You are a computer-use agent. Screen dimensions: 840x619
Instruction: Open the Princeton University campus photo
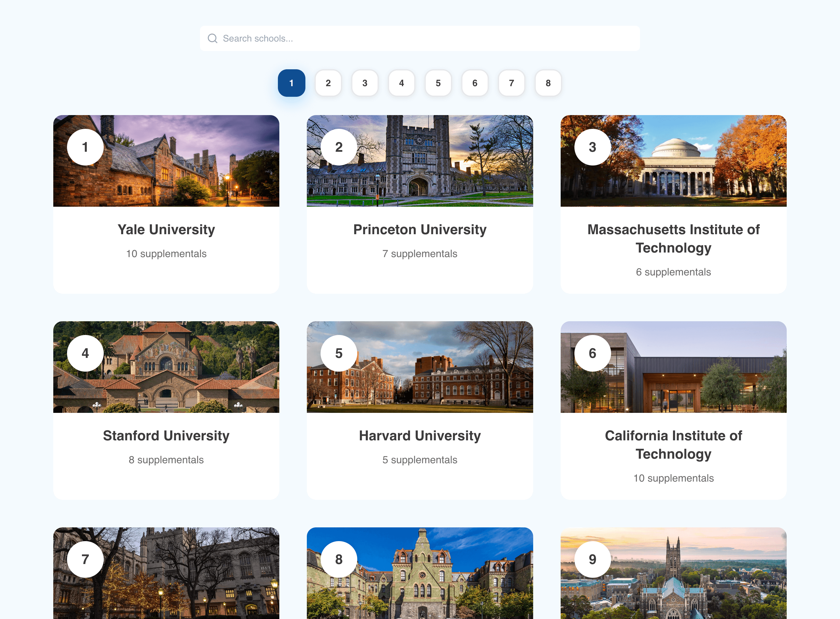[420, 161]
